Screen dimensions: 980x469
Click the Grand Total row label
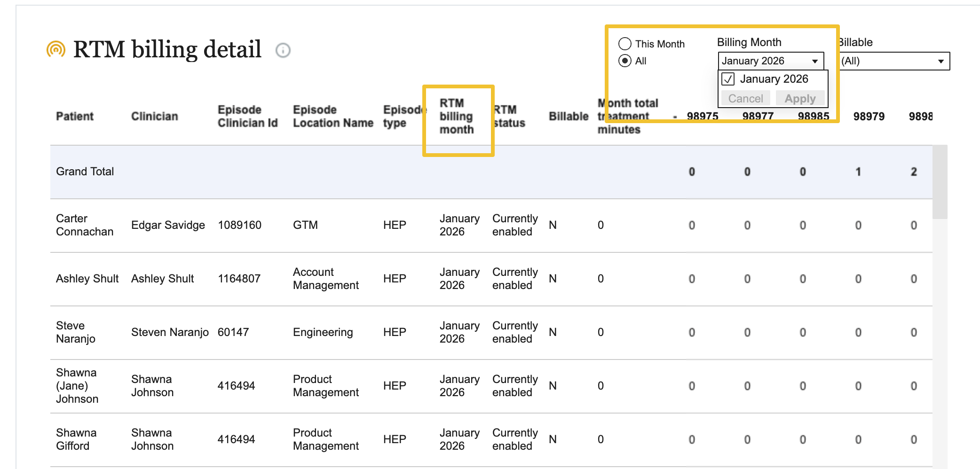(85, 172)
